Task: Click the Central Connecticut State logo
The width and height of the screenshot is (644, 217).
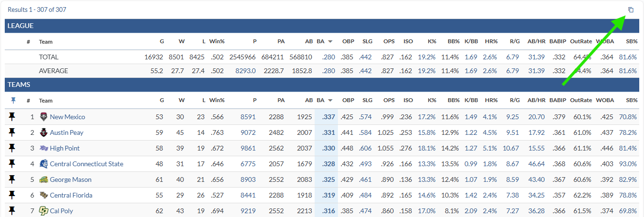Action: pos(44,164)
